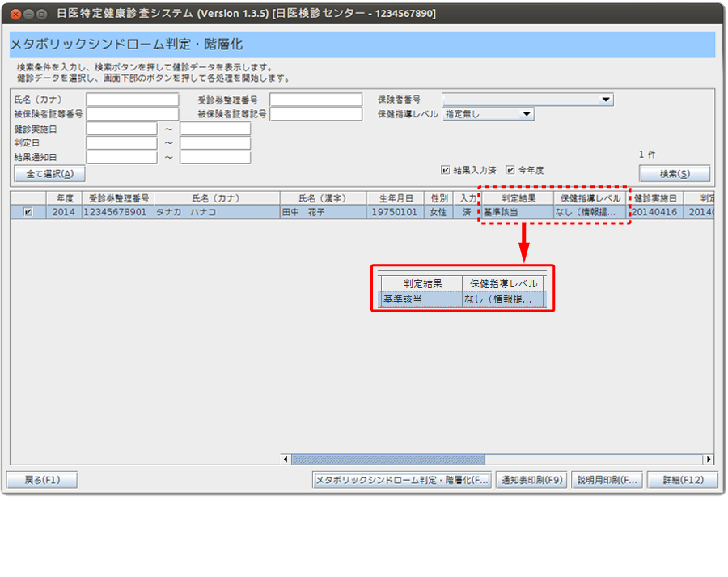Sort by the 生年月日 column header

396,198
